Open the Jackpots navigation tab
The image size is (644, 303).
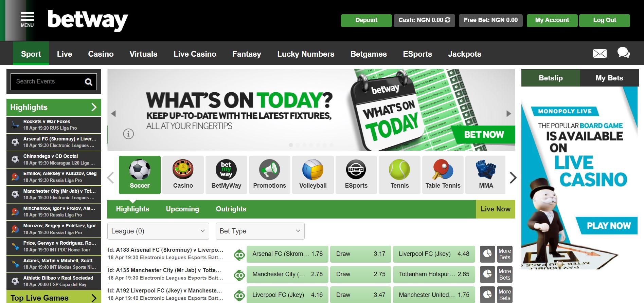(x=464, y=54)
